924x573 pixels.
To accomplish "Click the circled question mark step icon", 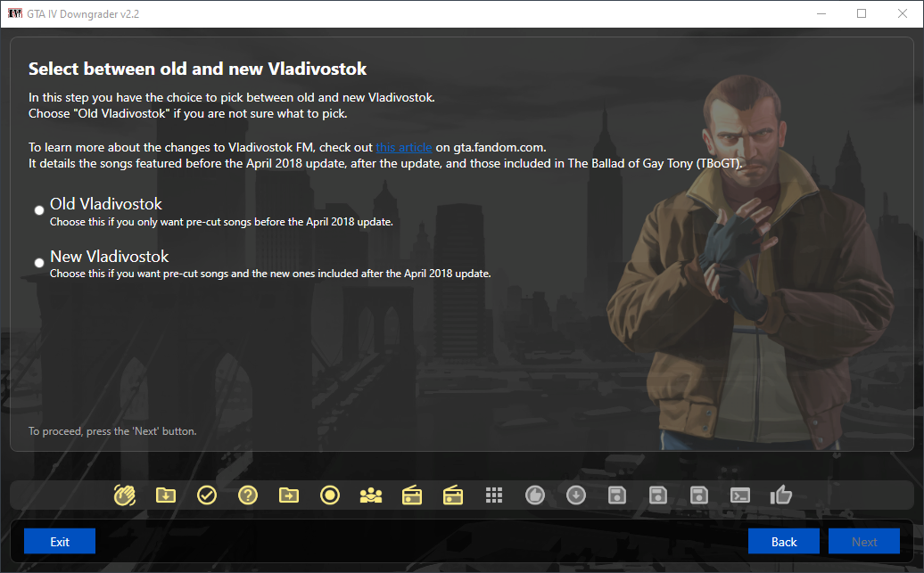I will (248, 495).
